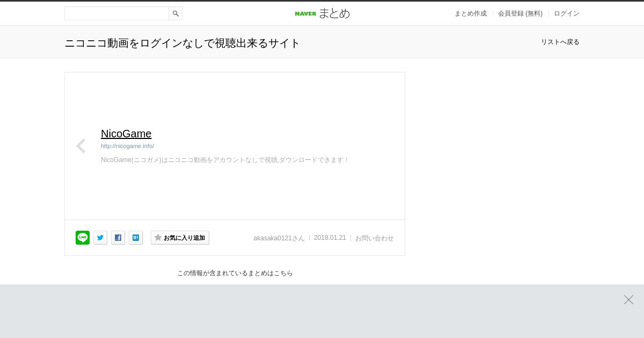Open the NAVER まとめ logo home

point(322,13)
